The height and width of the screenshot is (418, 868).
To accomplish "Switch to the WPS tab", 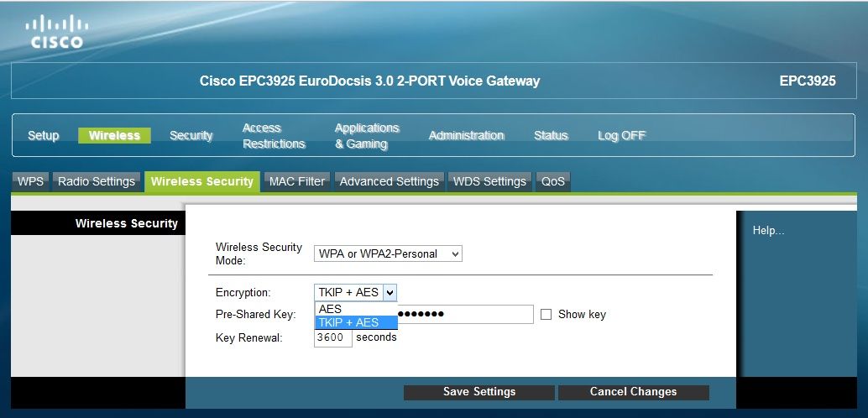I will (30, 181).
